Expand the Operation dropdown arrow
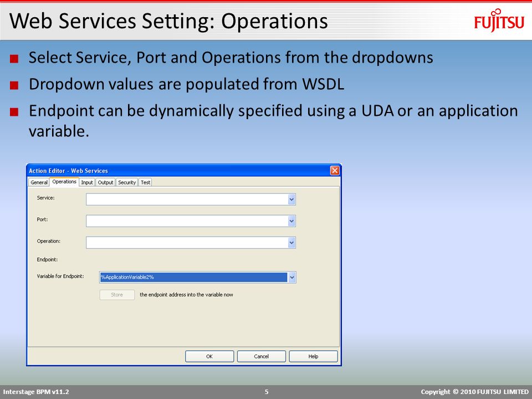The image size is (532, 399). coord(291,243)
